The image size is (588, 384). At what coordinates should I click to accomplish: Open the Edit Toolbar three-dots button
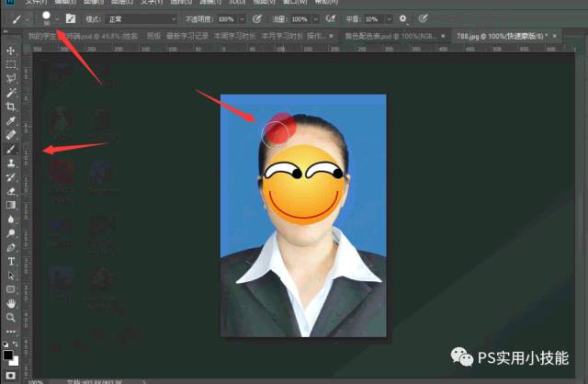(x=11, y=332)
